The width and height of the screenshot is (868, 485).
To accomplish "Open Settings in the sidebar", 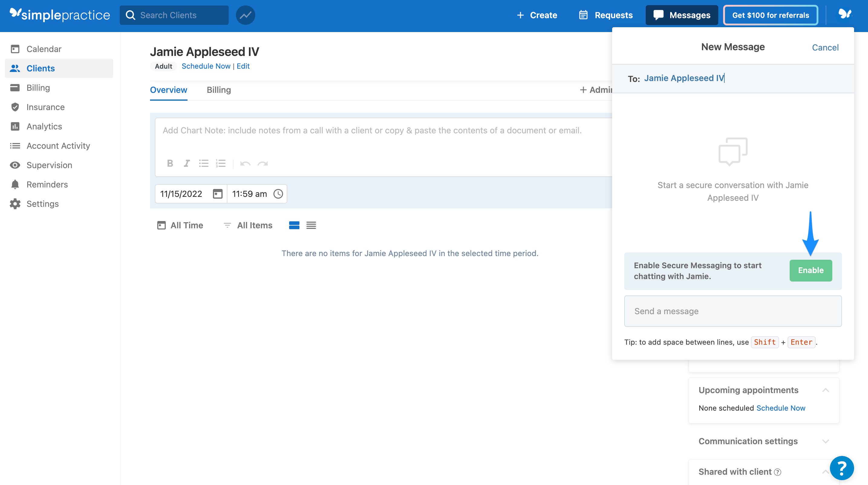I will [59, 204].
